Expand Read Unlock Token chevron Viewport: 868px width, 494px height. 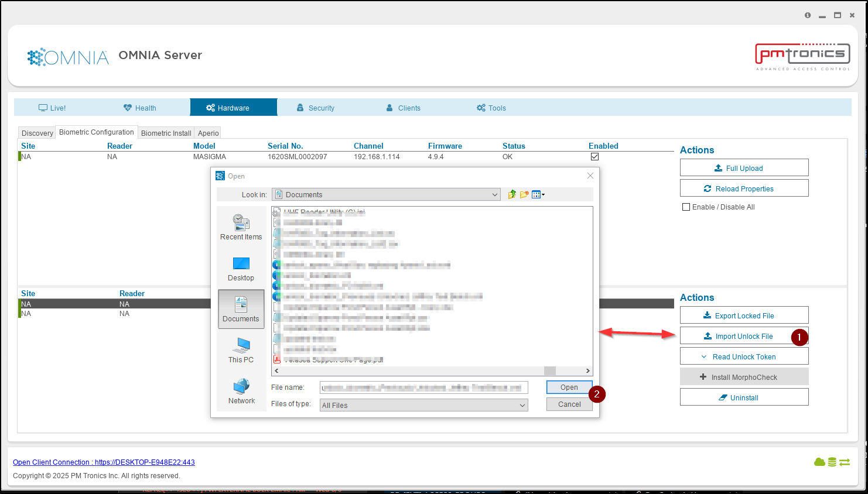(x=704, y=357)
